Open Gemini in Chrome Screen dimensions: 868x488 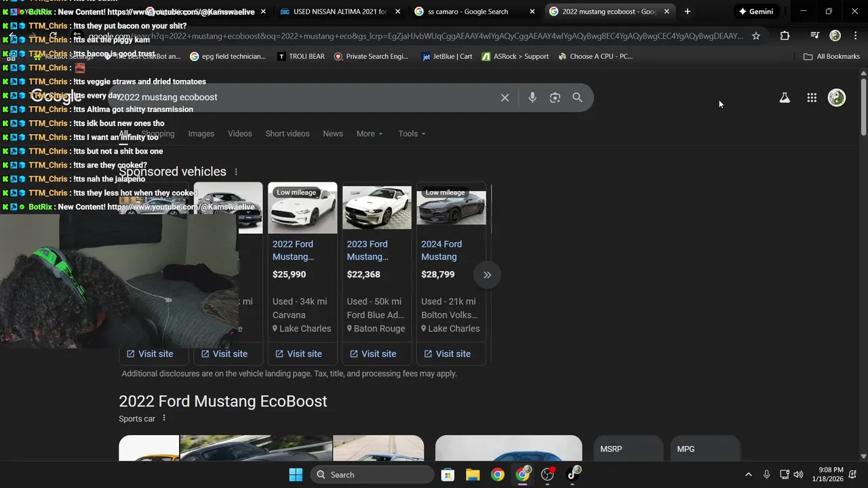click(x=756, y=12)
